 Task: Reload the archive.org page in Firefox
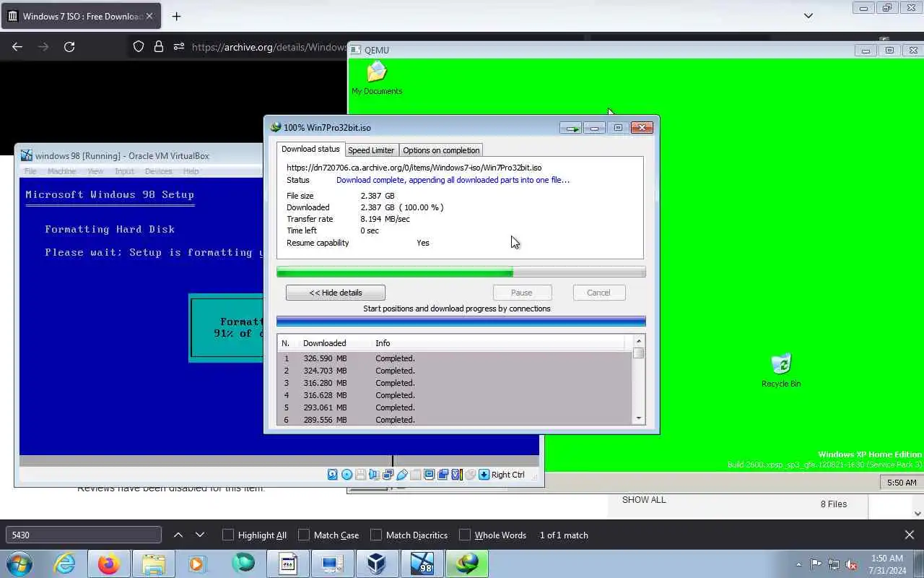[x=69, y=47]
